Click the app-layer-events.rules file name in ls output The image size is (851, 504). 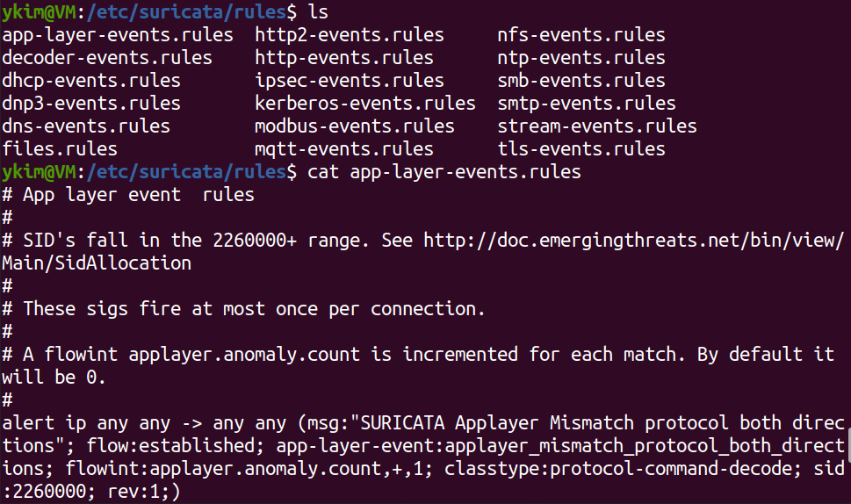(x=118, y=35)
